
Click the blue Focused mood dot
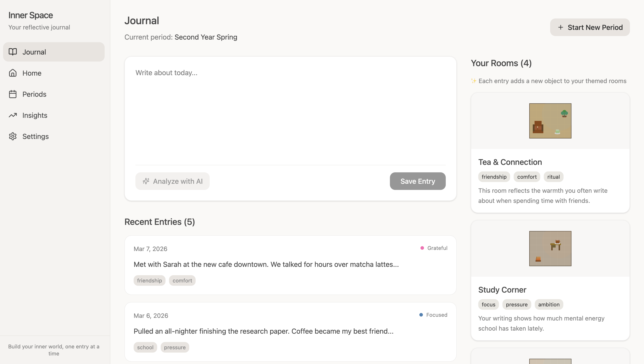(421, 315)
